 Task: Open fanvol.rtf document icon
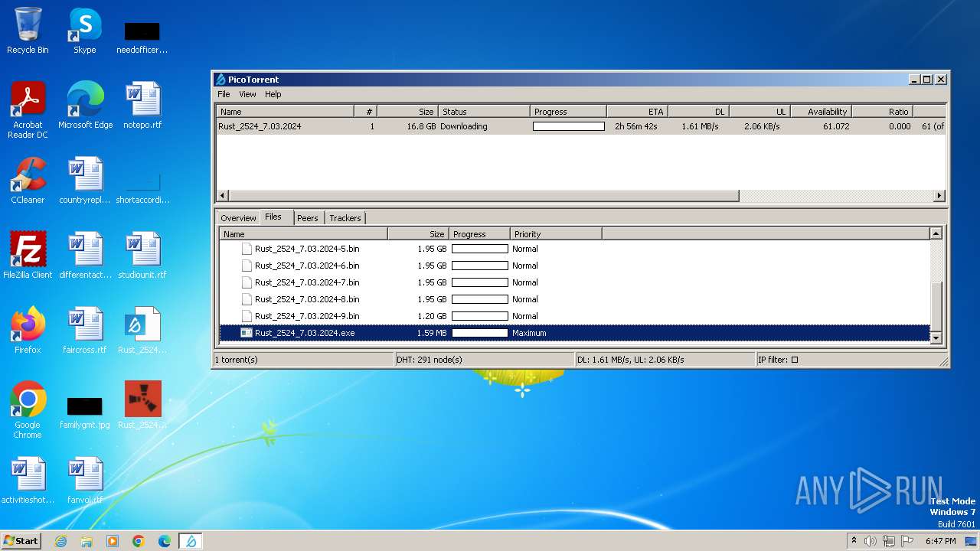(x=85, y=481)
